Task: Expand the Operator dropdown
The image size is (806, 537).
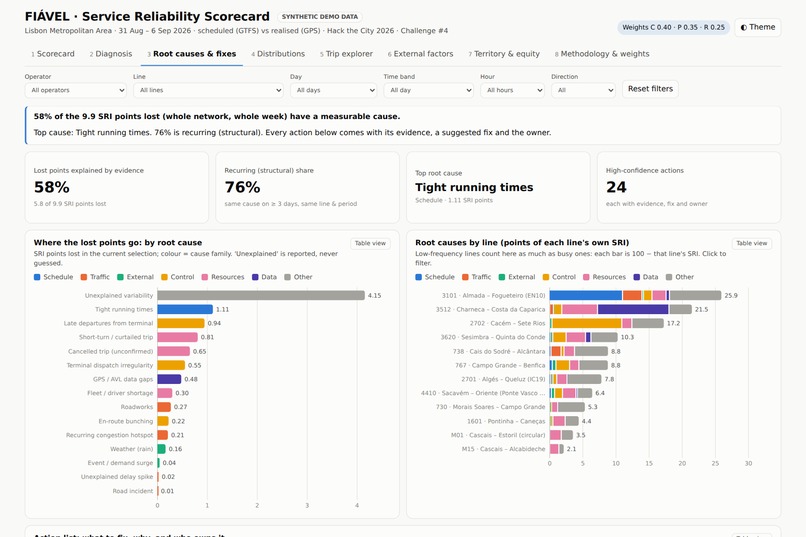Action: coord(76,90)
